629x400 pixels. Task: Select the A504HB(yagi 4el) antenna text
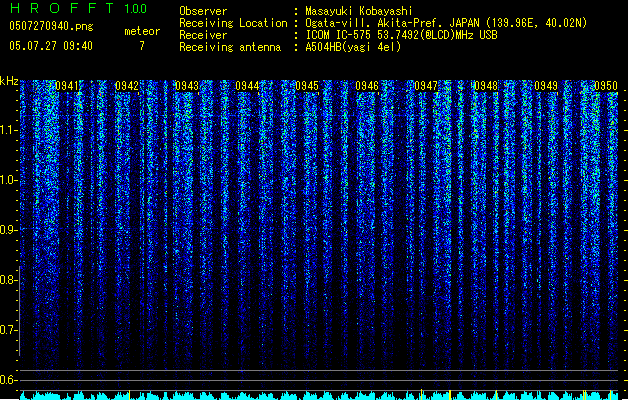point(353,47)
